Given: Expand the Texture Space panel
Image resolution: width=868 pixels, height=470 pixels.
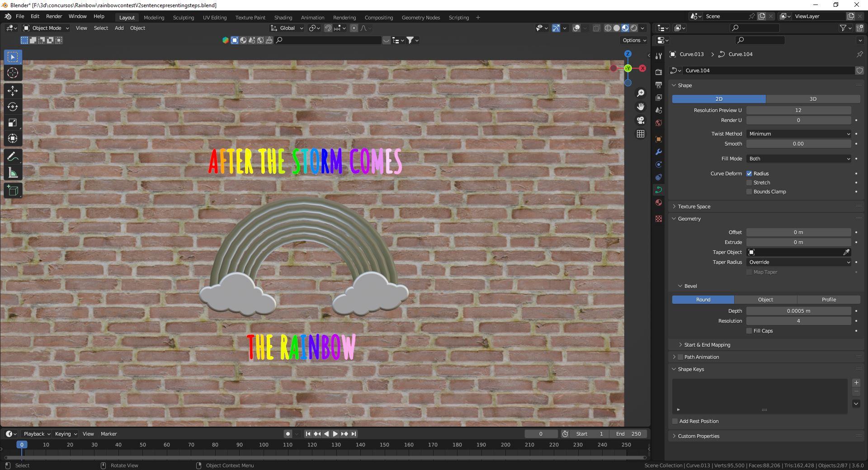Looking at the screenshot, I should 694,207.
